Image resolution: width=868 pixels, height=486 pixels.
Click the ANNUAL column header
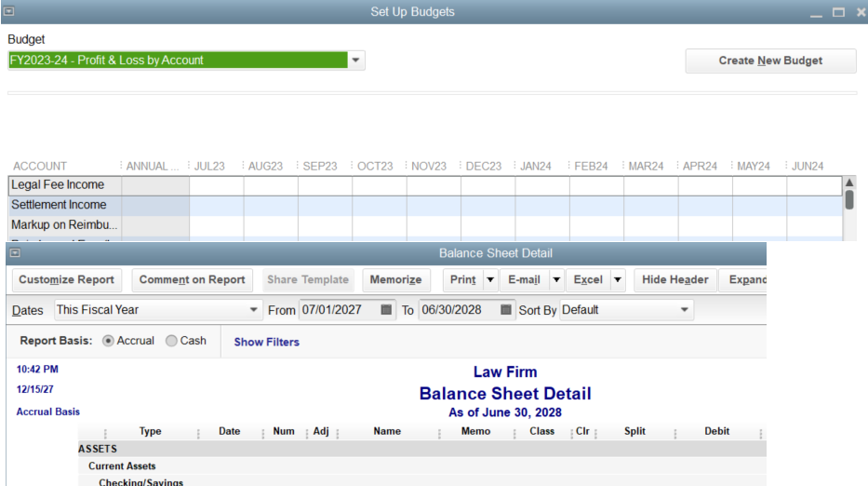click(153, 167)
